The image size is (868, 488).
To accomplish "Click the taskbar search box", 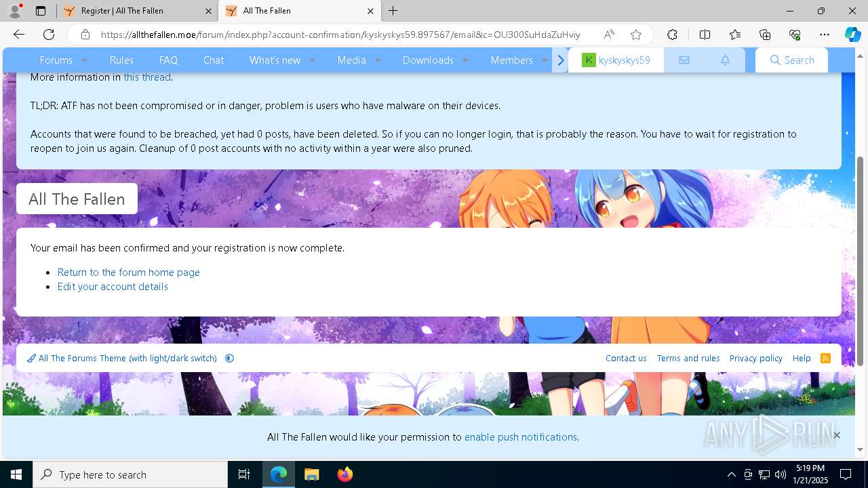I will 130,474.
